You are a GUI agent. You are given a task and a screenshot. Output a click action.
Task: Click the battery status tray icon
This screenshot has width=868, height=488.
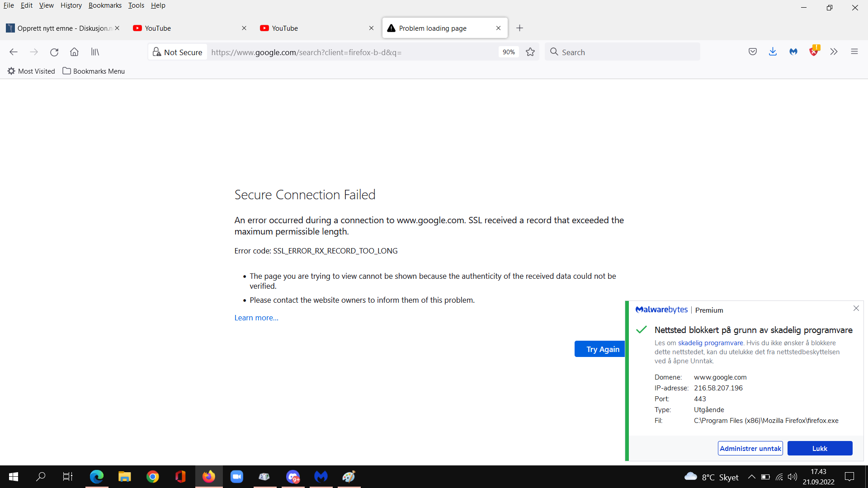coord(765,477)
